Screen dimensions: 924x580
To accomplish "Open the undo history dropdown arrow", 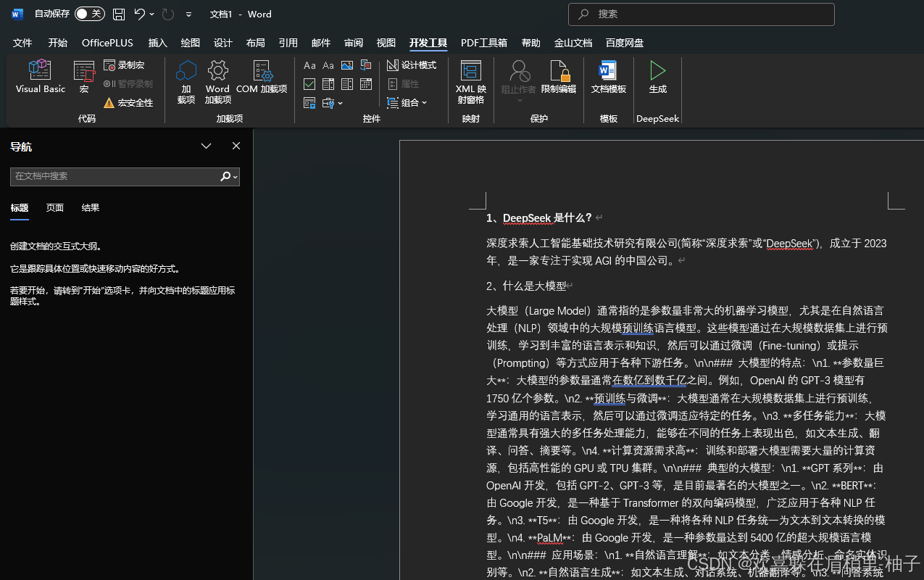I will click(x=152, y=14).
